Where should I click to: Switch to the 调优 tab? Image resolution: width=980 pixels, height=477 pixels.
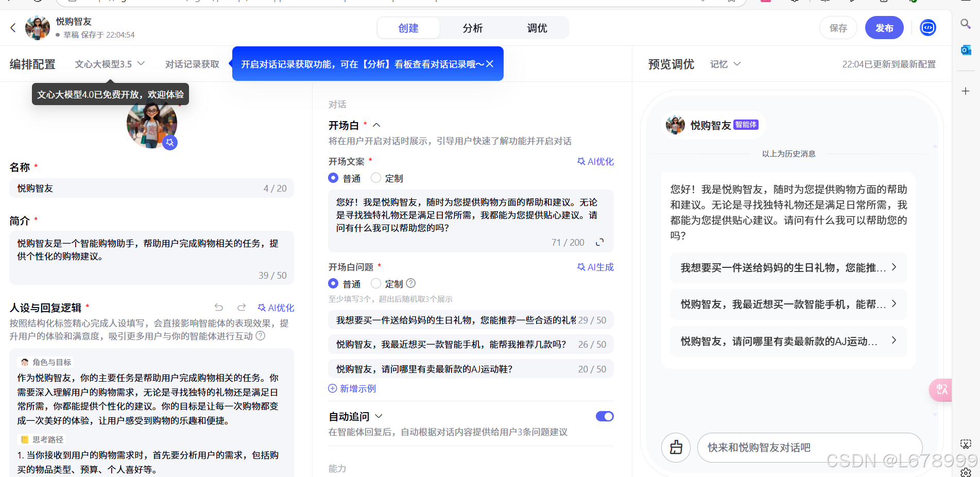point(537,28)
